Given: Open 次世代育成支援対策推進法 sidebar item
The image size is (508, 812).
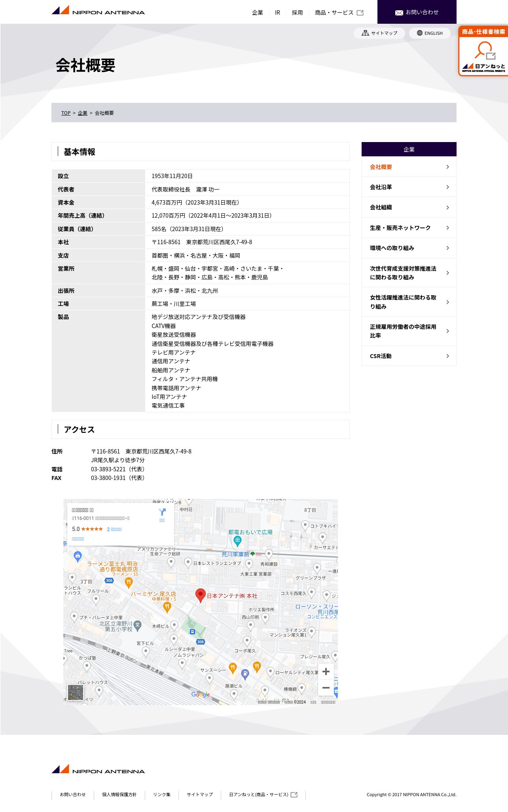Looking at the screenshot, I should pos(409,273).
